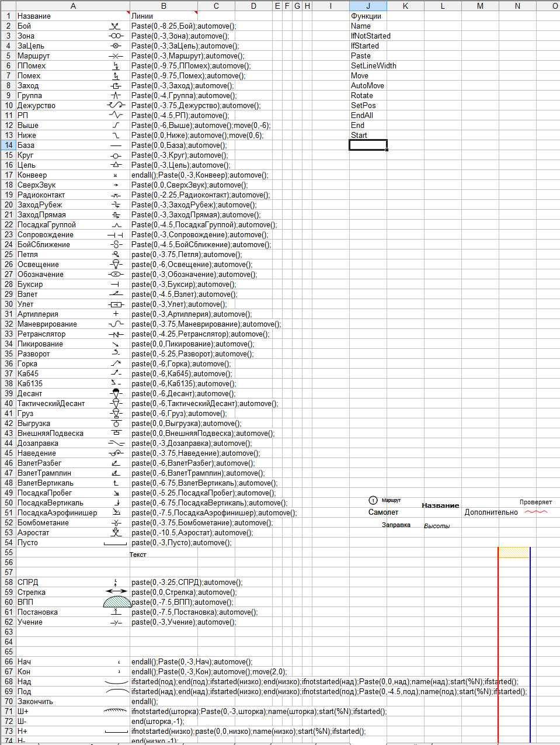560x745 pixels.
Task: Select the Круг symbol in row 15
Action: (x=116, y=155)
